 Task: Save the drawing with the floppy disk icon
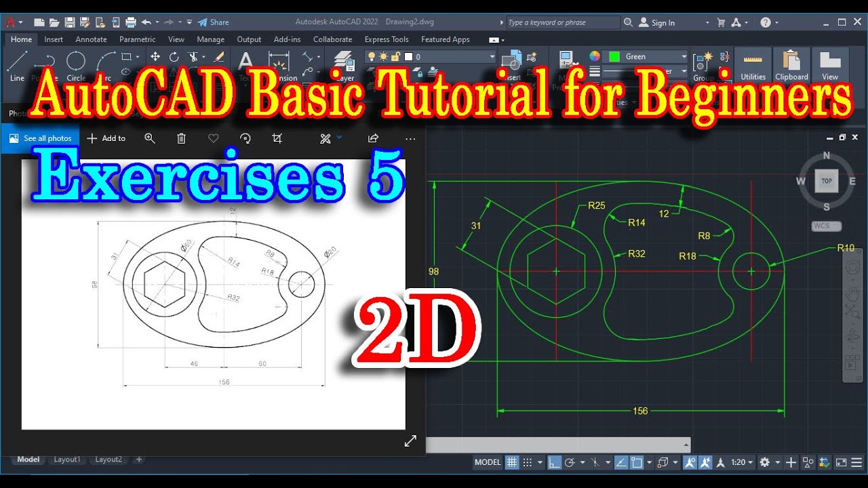pos(70,22)
